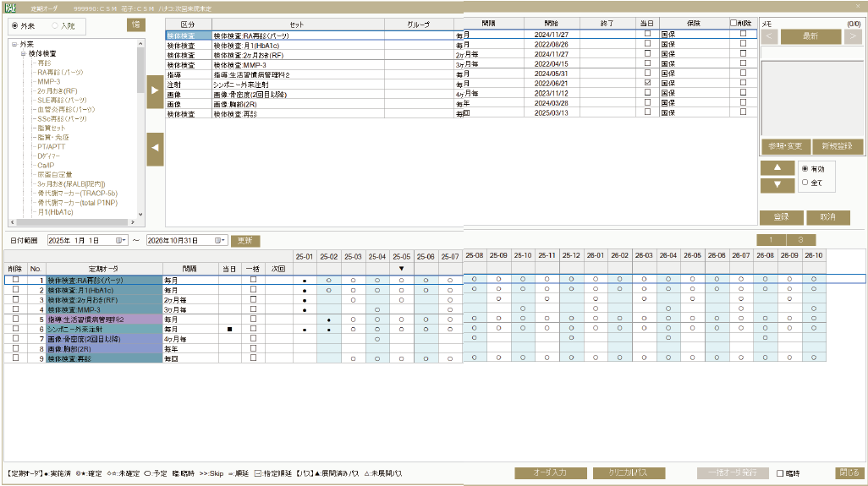Click the page '1' button above schedule
The height and width of the screenshot is (486, 868).
pyautogui.click(x=771, y=240)
